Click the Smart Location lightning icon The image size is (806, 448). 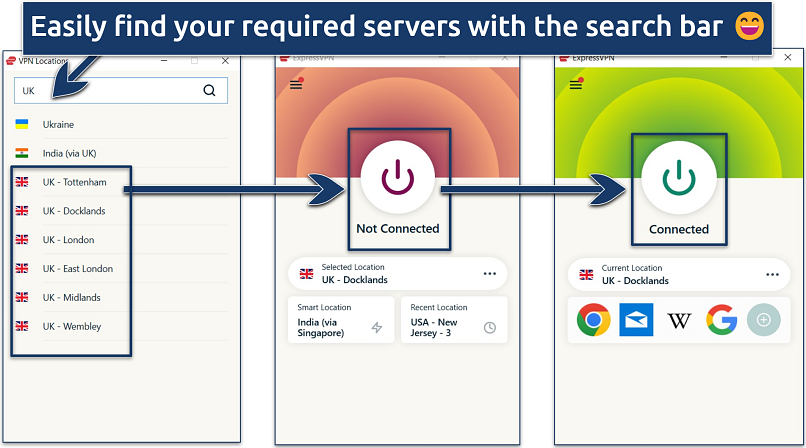377,327
